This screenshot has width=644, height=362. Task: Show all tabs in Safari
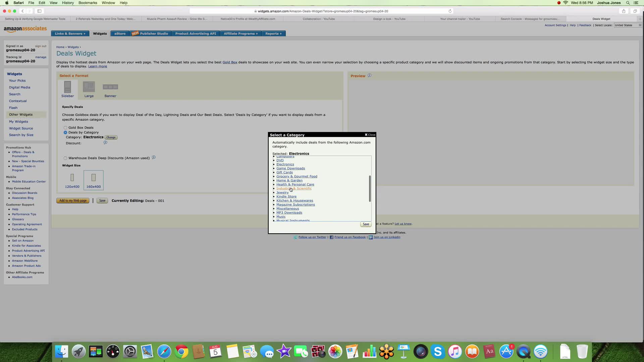click(635, 11)
